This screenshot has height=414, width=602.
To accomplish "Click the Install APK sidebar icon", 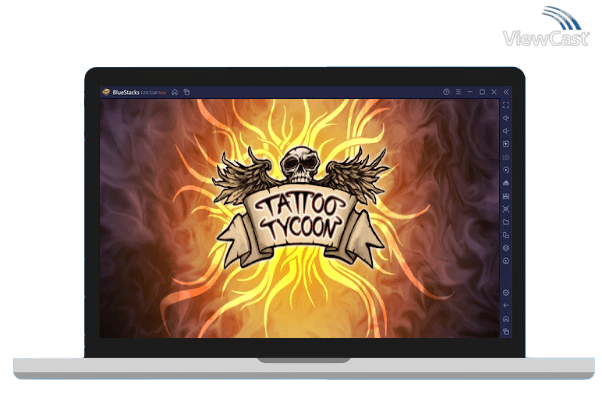I will click(x=506, y=183).
